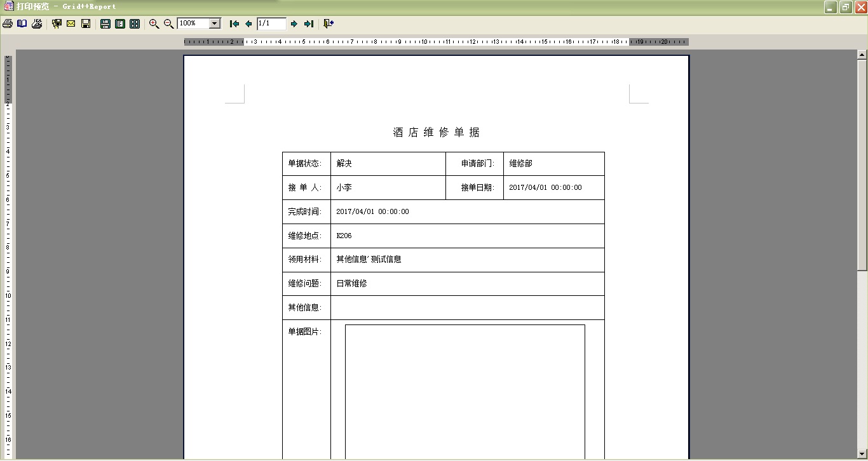Viewport: 868px width, 461px height.
Task: Save the report with floppy disk icon
Action: 86,23
